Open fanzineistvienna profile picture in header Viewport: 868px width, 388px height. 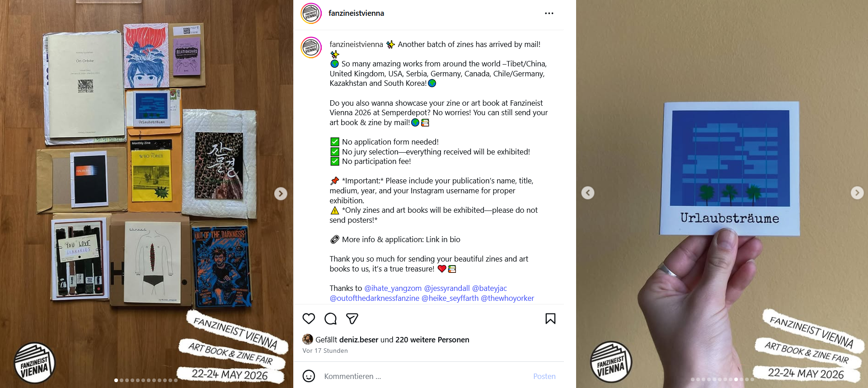(x=311, y=14)
